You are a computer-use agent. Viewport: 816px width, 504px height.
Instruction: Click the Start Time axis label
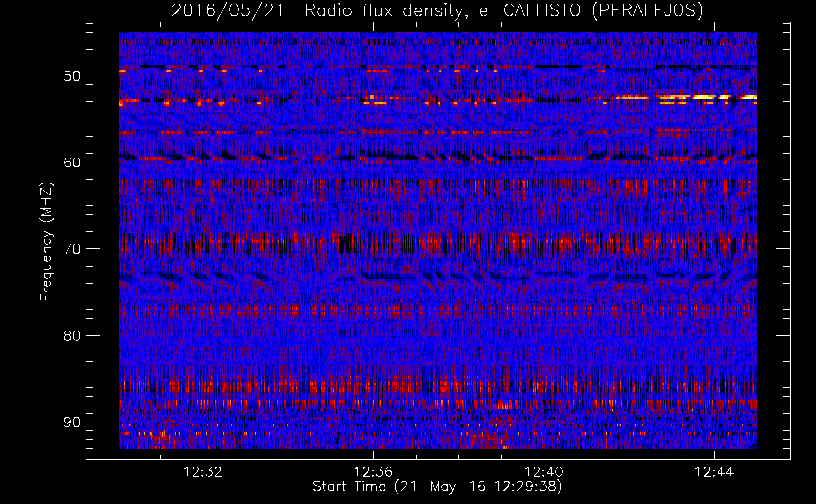click(x=437, y=487)
